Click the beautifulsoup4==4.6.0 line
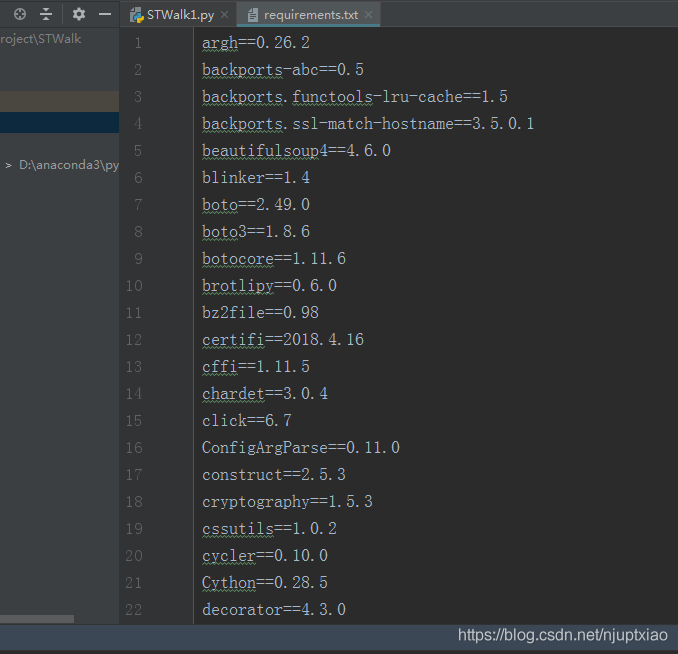 296,151
